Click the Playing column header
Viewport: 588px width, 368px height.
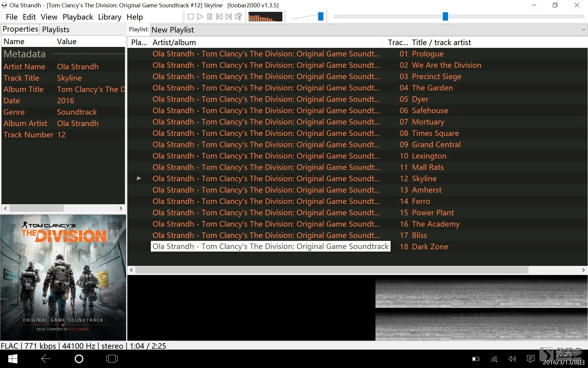pyautogui.click(x=139, y=42)
